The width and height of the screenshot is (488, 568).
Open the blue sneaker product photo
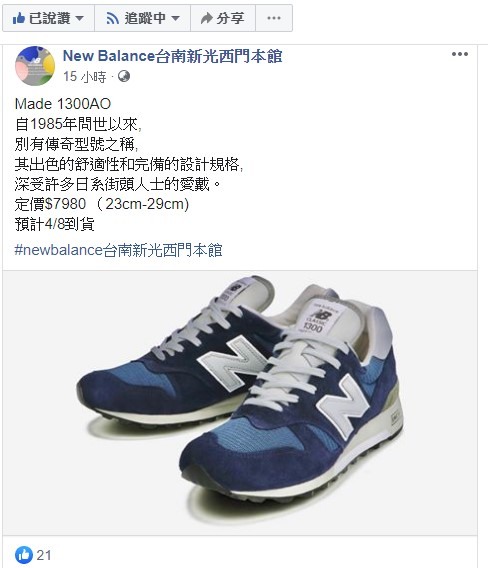[240, 403]
